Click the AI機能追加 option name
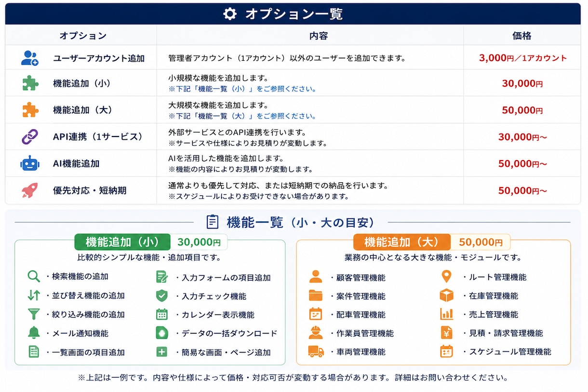The width and height of the screenshot is (588, 392). 76,163
